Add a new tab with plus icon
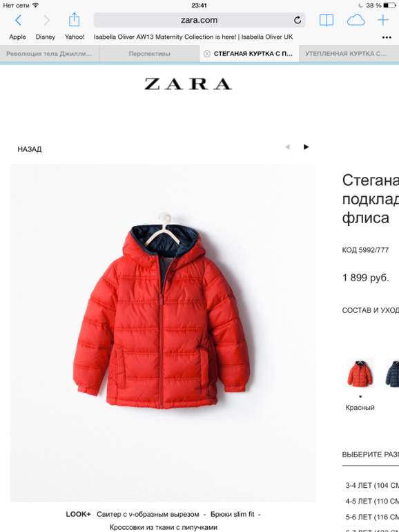Screen dimensions: 399x532 (x=383, y=20)
